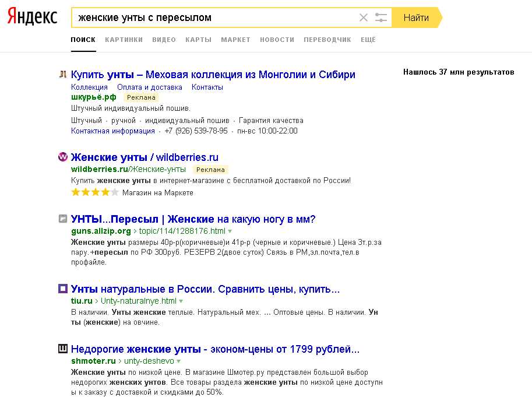Open the Контактная информация link
532x404 pixels.
coord(113,131)
